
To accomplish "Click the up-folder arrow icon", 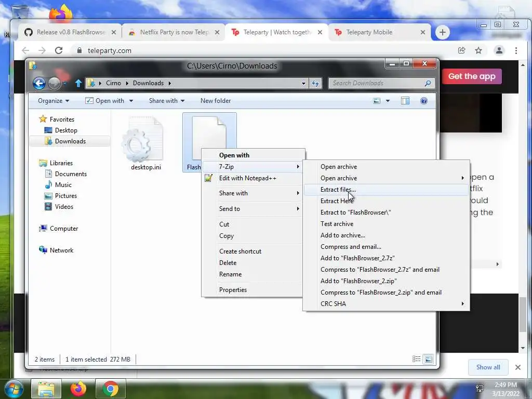I will [x=78, y=83].
